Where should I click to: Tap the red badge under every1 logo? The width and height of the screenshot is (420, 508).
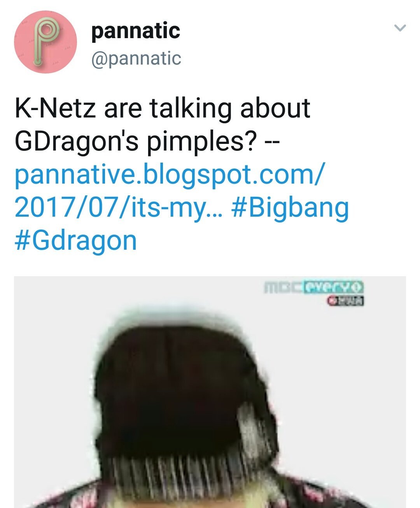pos(345,301)
